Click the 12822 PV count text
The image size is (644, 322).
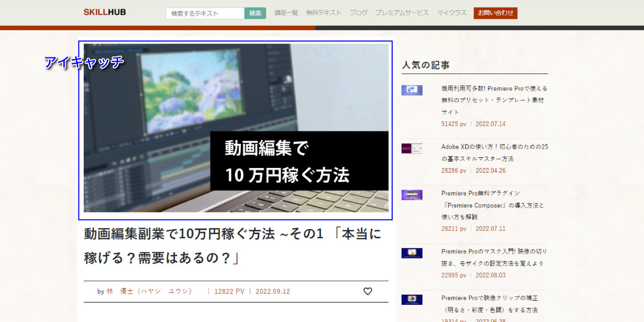(x=229, y=291)
